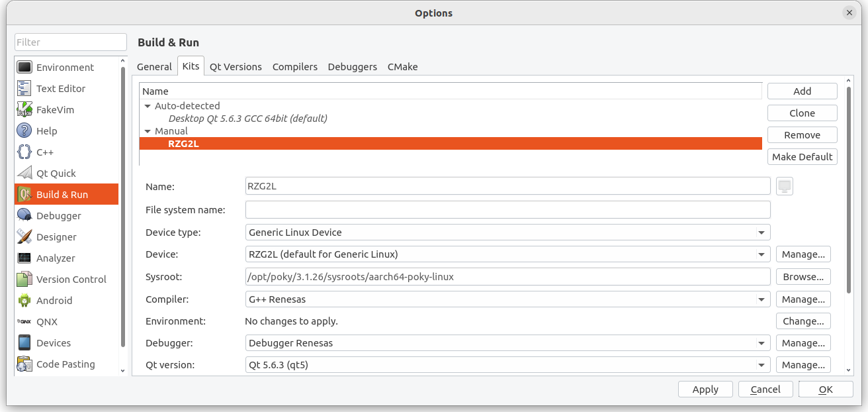Screen dimensions: 868x412
Task: Switch to the Qt Versions tab
Action: [x=236, y=67]
